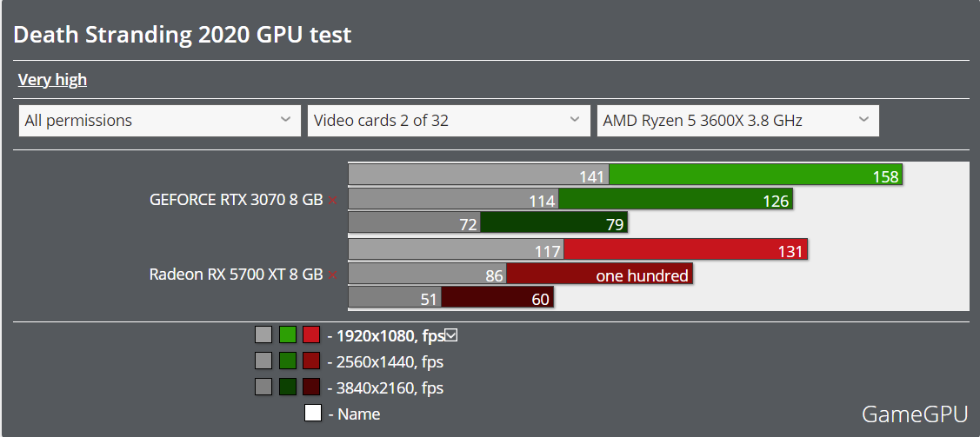Select the 3840x2160, fps legend label
The image size is (980, 437).
385,388
